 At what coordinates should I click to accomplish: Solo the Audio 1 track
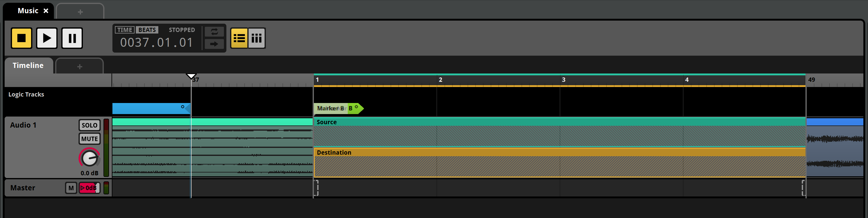89,125
